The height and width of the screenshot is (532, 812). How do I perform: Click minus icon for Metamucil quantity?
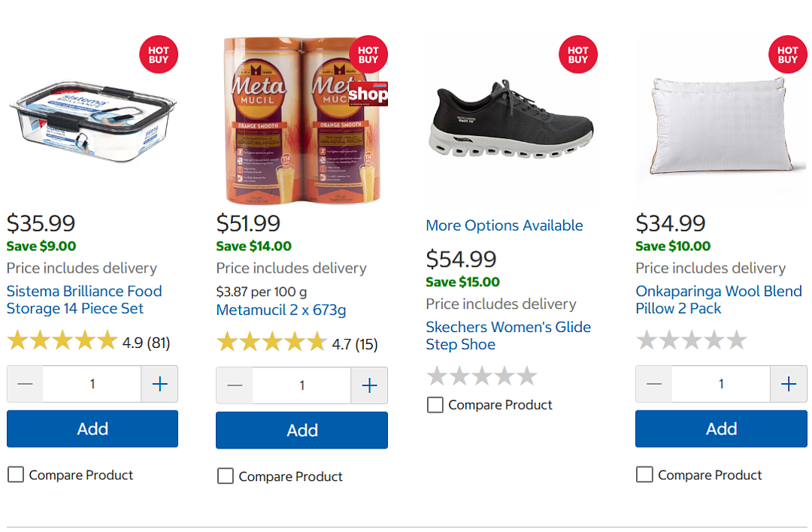click(235, 385)
